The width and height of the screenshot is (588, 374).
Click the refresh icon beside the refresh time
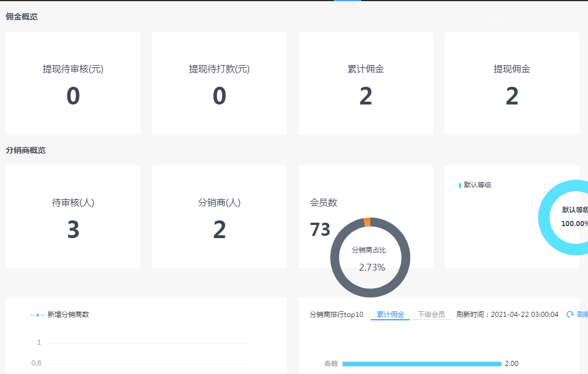570,315
